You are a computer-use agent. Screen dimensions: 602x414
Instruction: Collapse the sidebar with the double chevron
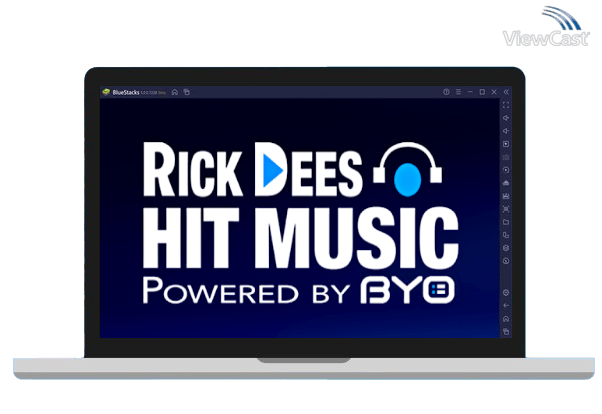[506, 92]
